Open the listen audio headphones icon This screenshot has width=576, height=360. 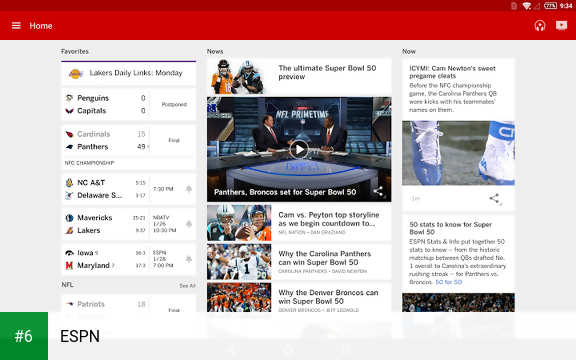tap(540, 26)
